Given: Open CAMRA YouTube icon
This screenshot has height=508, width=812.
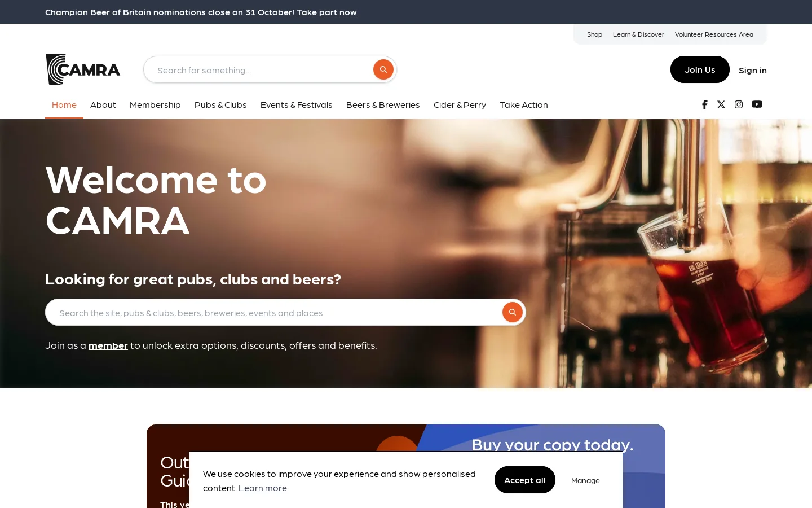Looking at the screenshot, I should point(757,104).
